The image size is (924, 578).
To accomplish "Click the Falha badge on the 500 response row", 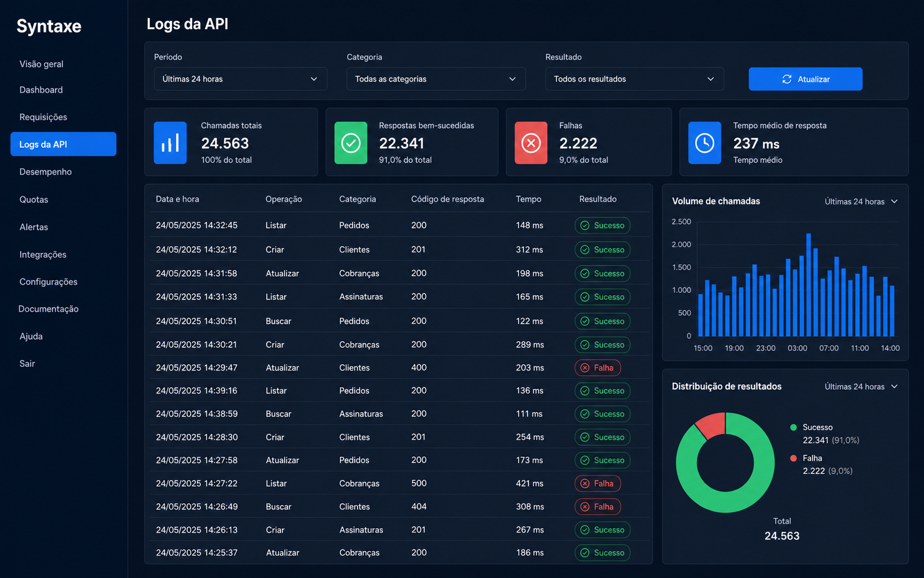I will pos(598,483).
